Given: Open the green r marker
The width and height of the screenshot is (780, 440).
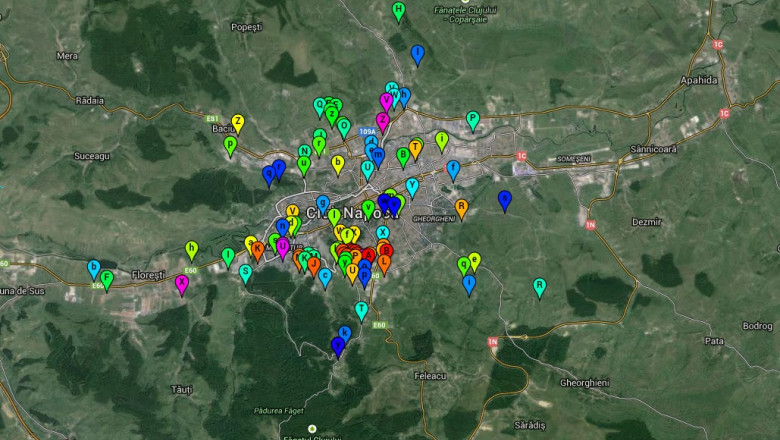Looking at the screenshot, I should [319, 145].
